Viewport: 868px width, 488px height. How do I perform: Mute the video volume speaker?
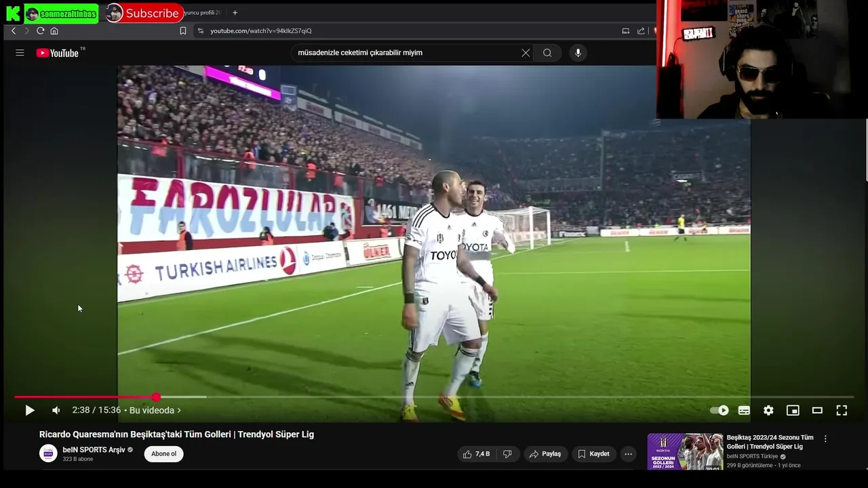[56, 410]
